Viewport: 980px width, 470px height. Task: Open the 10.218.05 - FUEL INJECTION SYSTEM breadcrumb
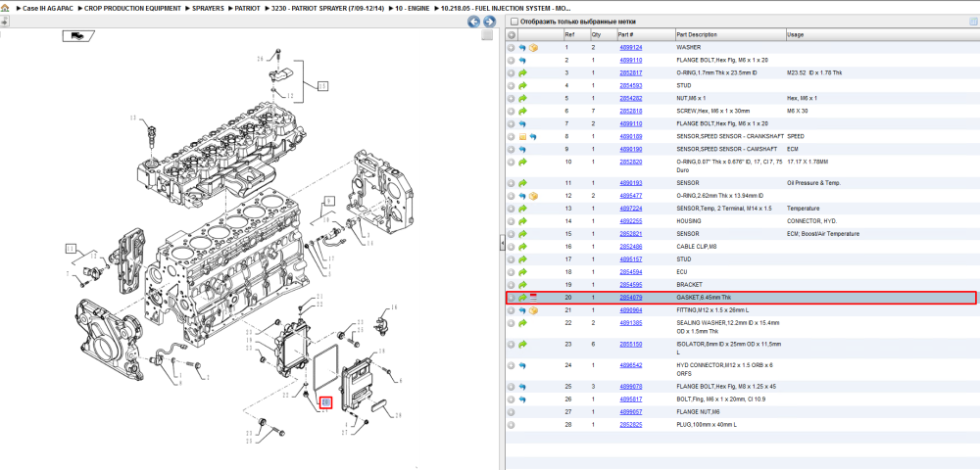click(506, 10)
